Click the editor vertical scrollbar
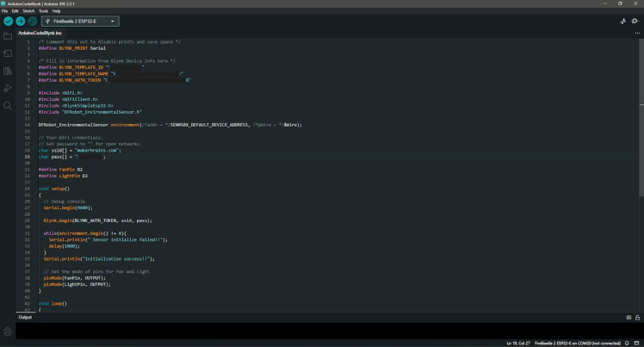This screenshot has height=347, width=644. point(641,117)
